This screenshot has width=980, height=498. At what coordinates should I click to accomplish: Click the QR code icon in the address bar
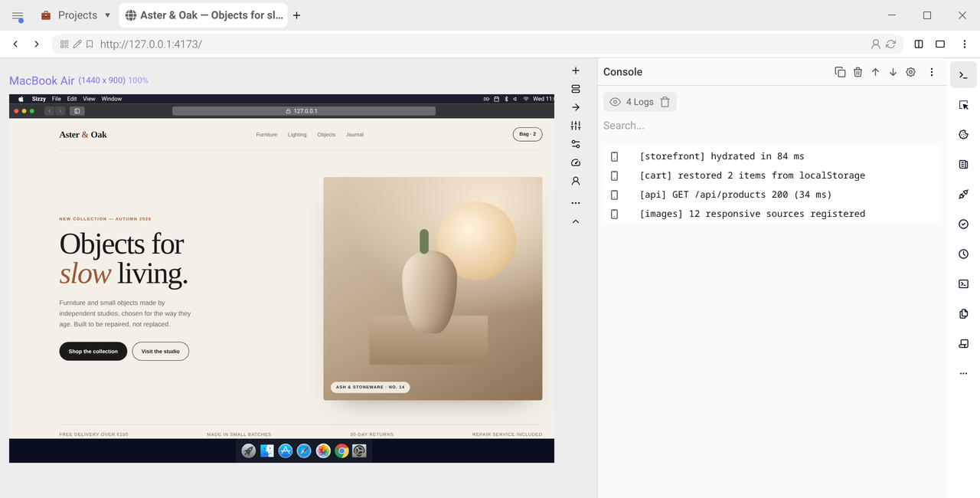click(x=65, y=44)
